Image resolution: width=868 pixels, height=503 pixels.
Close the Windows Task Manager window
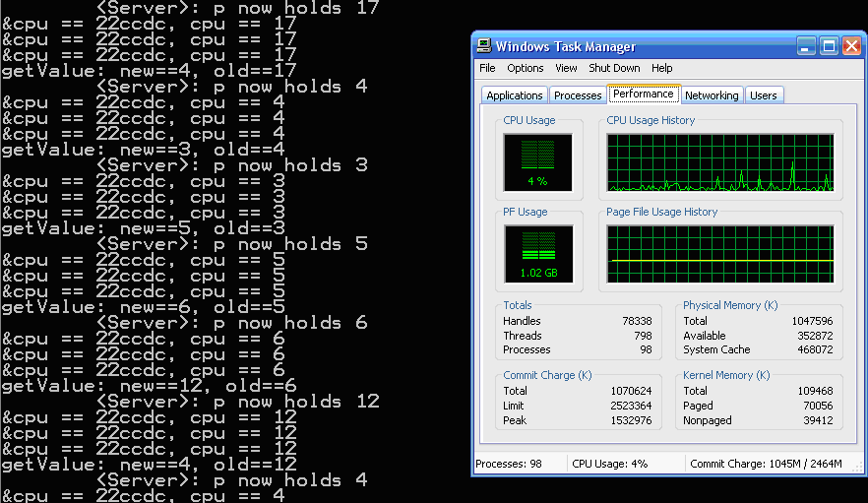tap(850, 46)
